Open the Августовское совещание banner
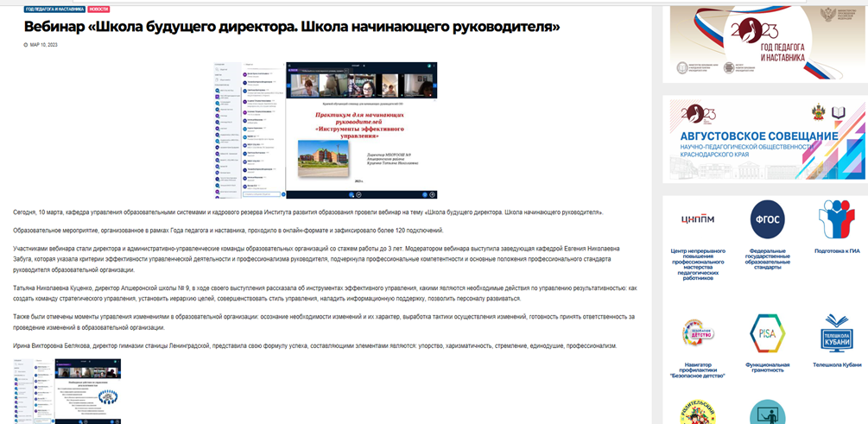The height and width of the screenshot is (424, 868). coord(763,138)
